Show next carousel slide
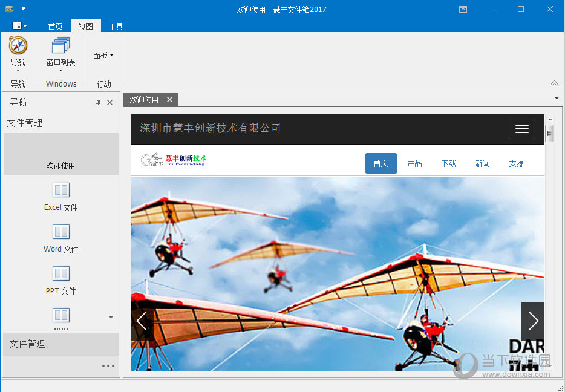565x392 pixels. pyautogui.click(x=533, y=321)
